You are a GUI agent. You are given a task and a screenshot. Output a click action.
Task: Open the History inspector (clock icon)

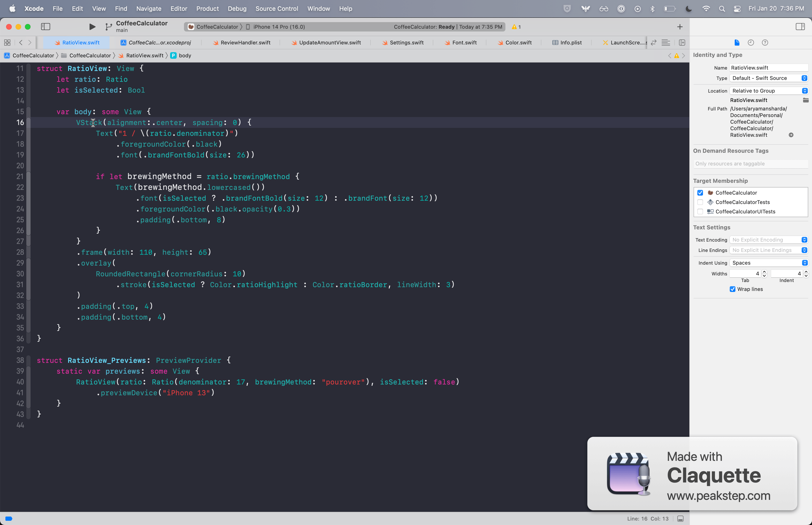tap(751, 42)
